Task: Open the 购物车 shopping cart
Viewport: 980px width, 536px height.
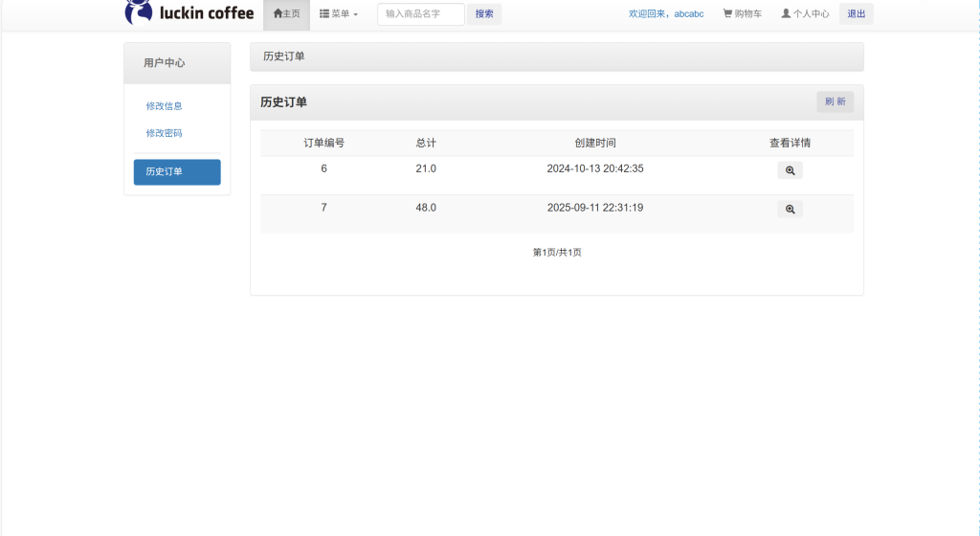Action: 743,13
